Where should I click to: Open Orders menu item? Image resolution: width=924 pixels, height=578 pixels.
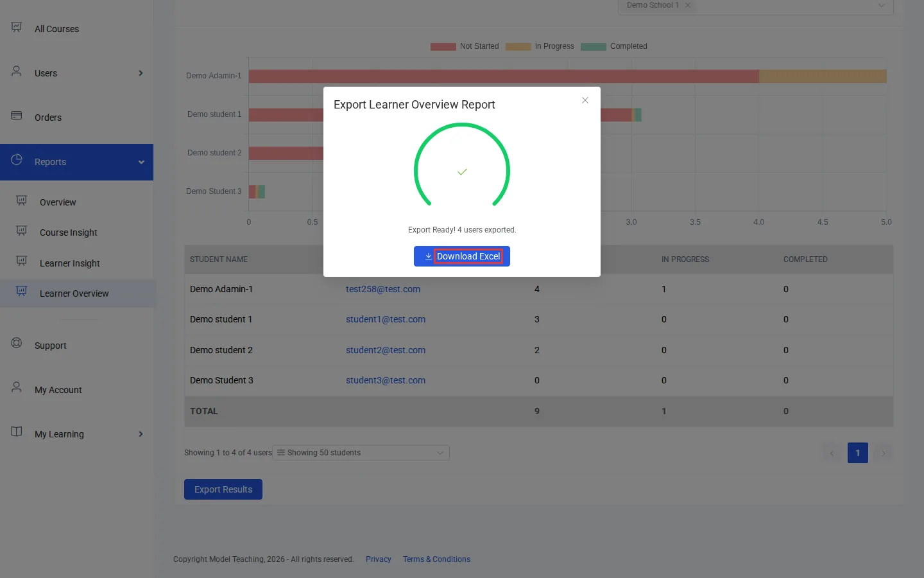[77, 118]
